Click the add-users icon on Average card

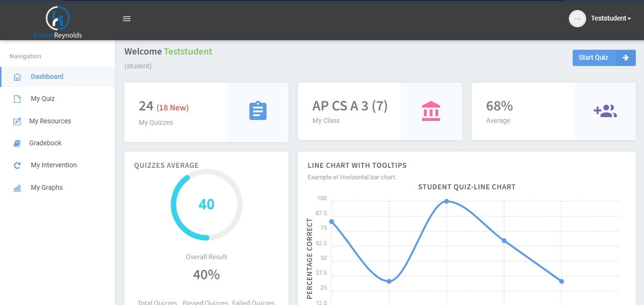pyautogui.click(x=605, y=111)
